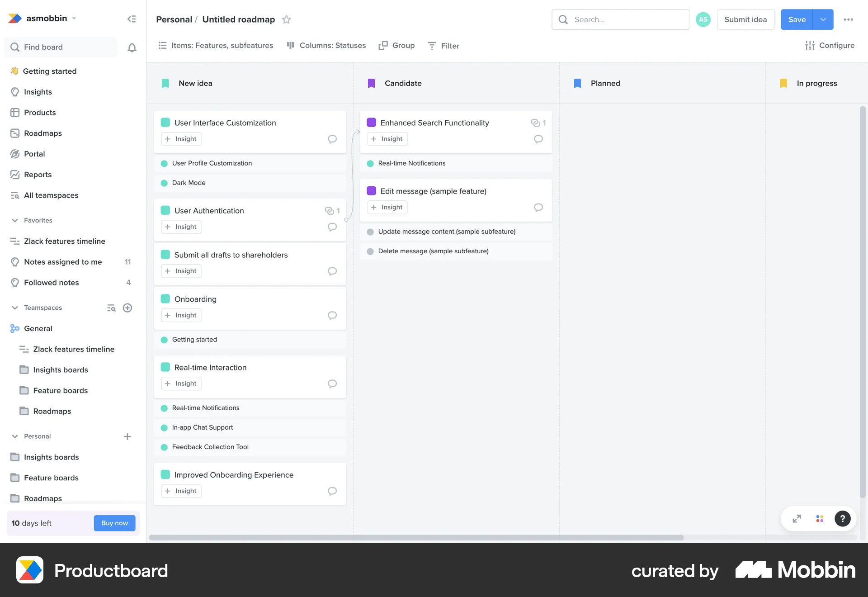The width and height of the screenshot is (868, 597).
Task: Click the Search input field at the top
Action: tap(620, 19)
